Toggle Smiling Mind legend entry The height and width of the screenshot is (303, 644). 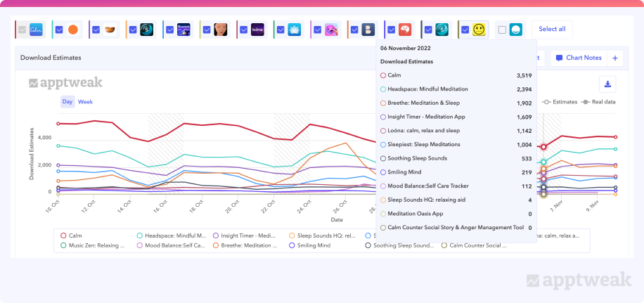[310, 245]
